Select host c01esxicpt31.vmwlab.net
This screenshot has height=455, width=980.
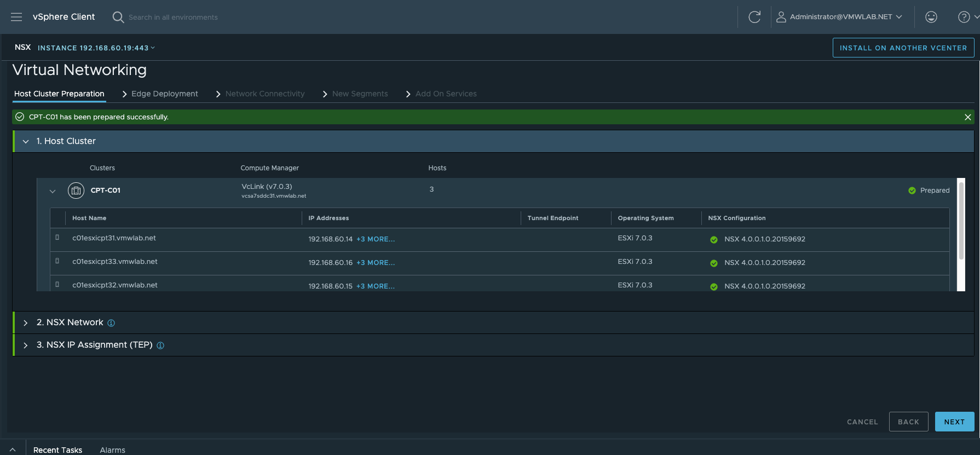[114, 238]
